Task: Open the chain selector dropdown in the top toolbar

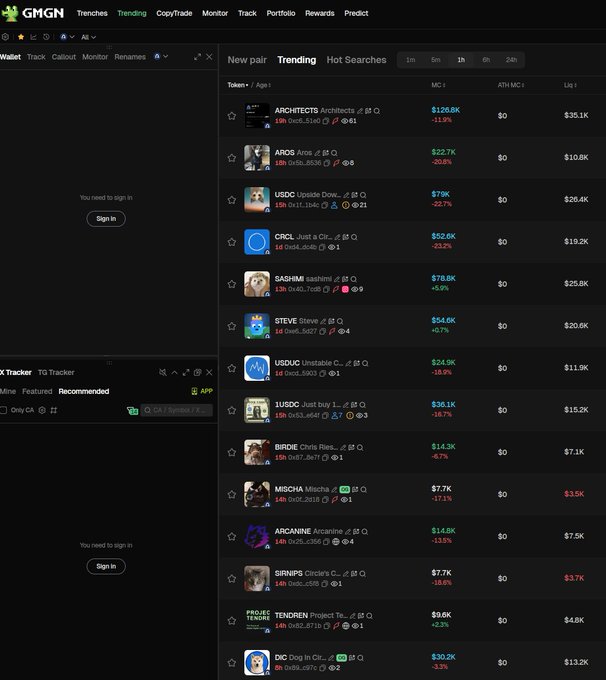Action: [67, 37]
